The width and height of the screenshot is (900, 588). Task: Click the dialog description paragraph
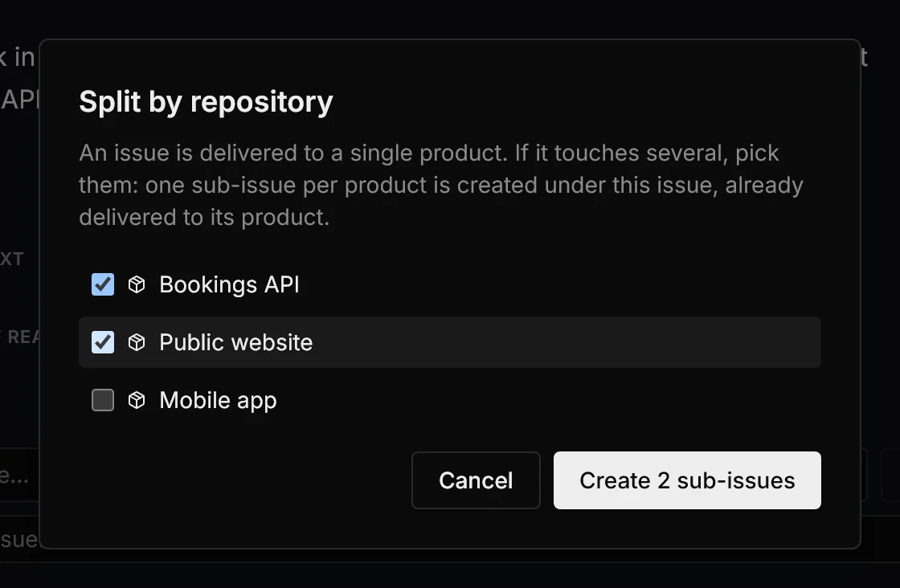click(441, 186)
